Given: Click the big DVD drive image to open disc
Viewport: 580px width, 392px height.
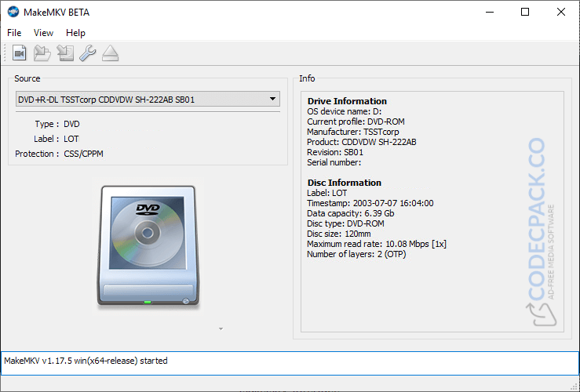Looking at the screenshot, I should 148,246.
